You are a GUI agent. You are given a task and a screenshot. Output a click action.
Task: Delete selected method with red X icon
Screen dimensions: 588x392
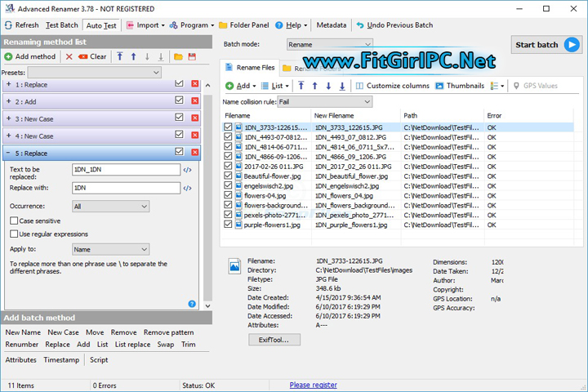[x=69, y=57]
